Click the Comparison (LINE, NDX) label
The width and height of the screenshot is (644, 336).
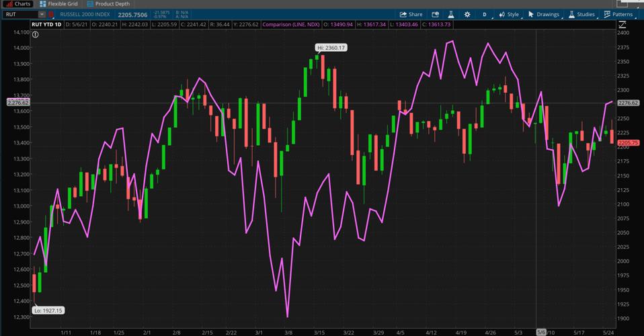[x=291, y=25]
